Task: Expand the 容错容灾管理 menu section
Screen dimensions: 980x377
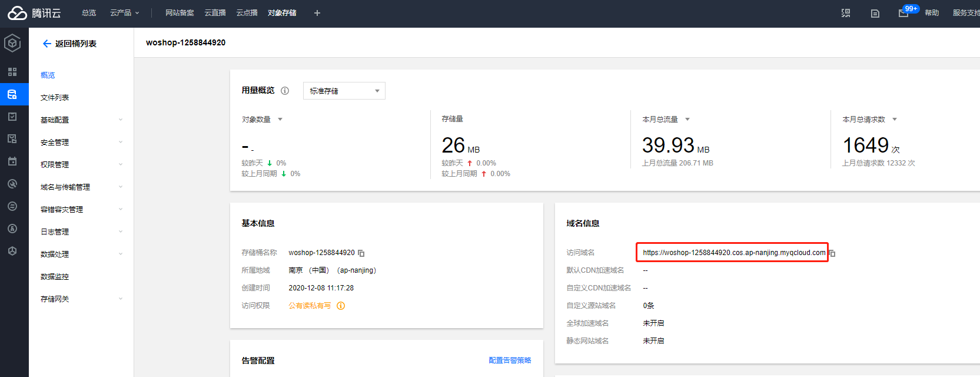Action: 81,210
